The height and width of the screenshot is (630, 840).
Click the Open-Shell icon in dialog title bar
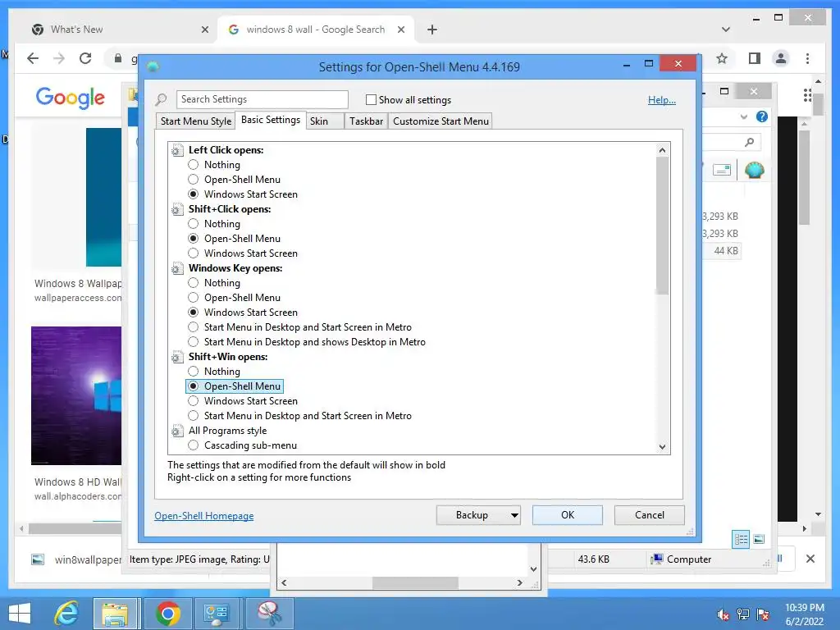click(153, 67)
